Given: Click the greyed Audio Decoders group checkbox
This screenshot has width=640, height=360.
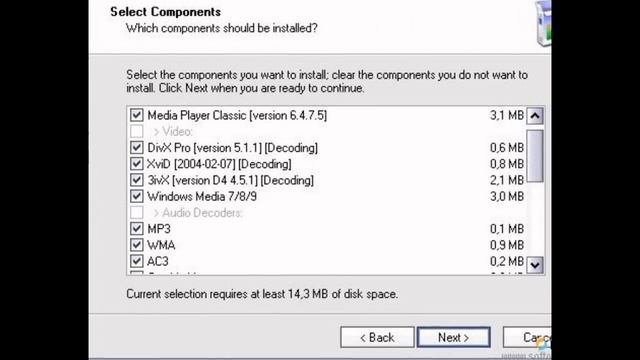Looking at the screenshot, I should click(x=137, y=213).
